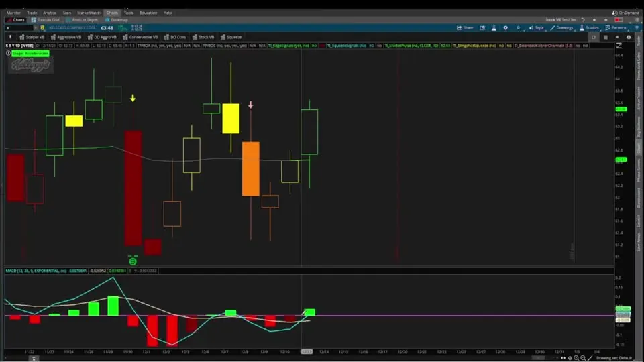Open the Help main tab
Screen dimensions: 644x362
168,13
